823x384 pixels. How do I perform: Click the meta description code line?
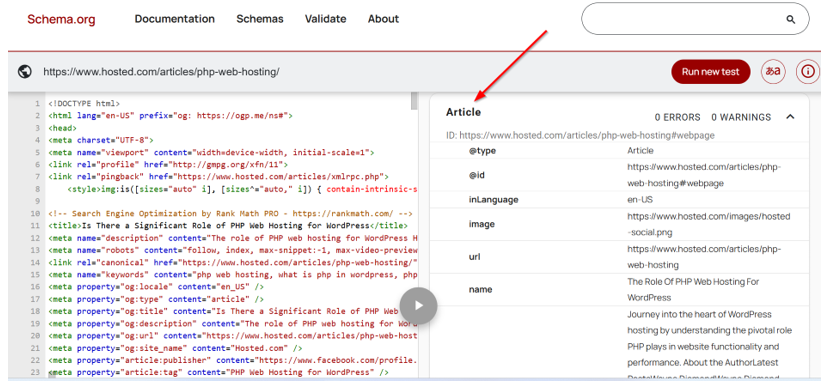(x=233, y=238)
